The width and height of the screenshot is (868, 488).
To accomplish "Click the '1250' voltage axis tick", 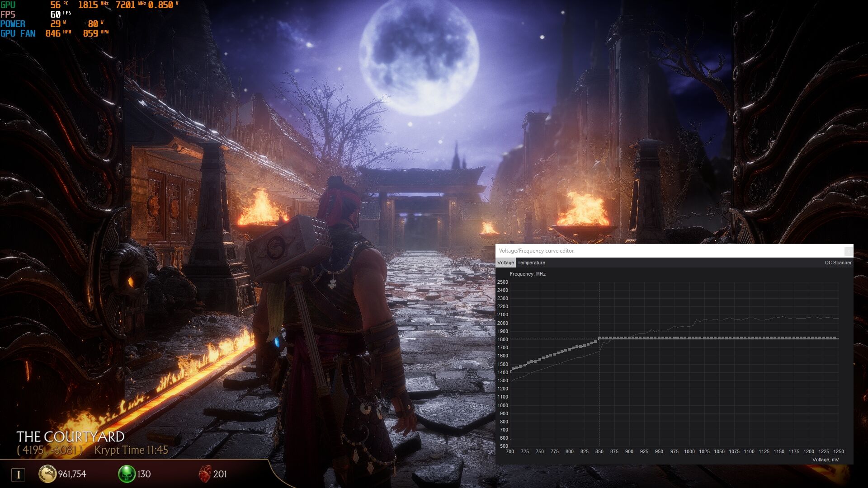I will (x=839, y=451).
